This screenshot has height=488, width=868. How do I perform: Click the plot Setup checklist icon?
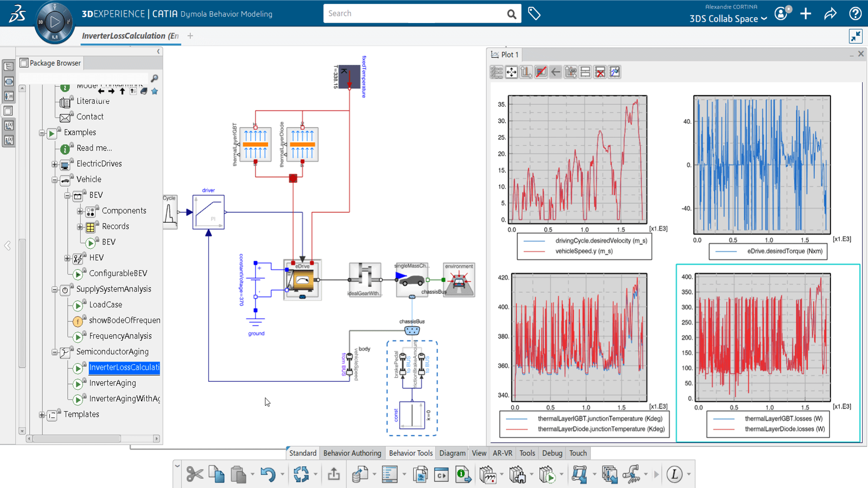496,72
